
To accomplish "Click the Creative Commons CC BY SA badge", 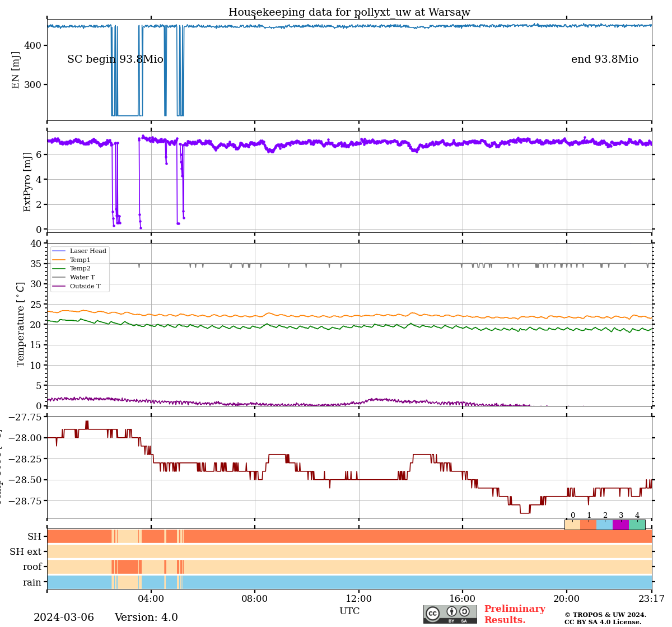I will (450, 614).
